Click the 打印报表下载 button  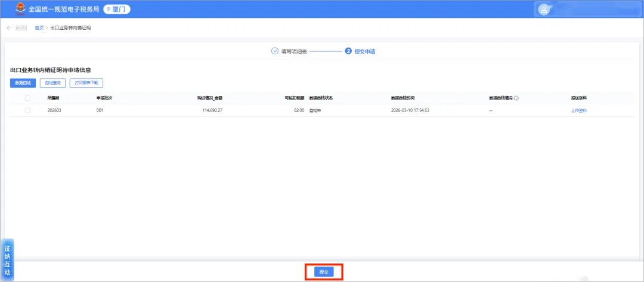pos(86,83)
